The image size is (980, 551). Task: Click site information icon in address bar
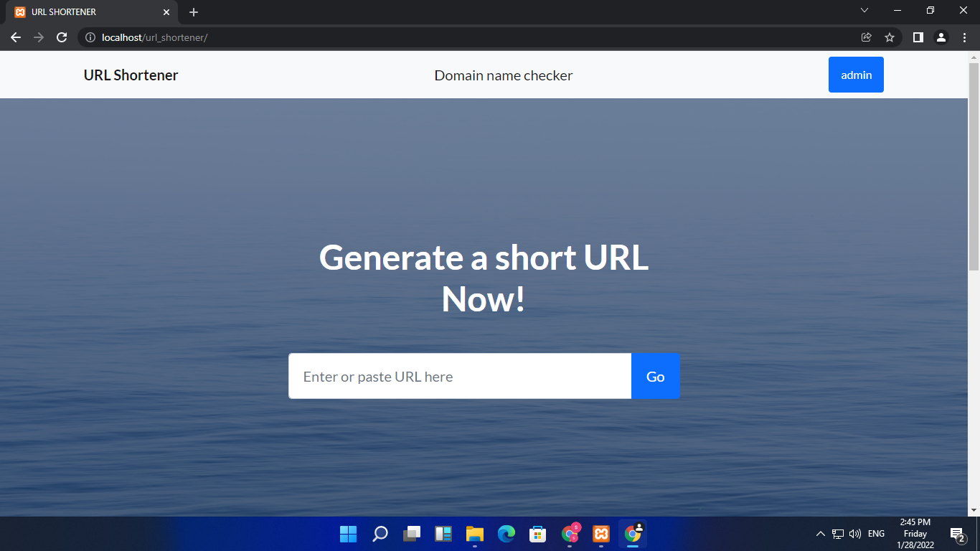(x=90, y=37)
